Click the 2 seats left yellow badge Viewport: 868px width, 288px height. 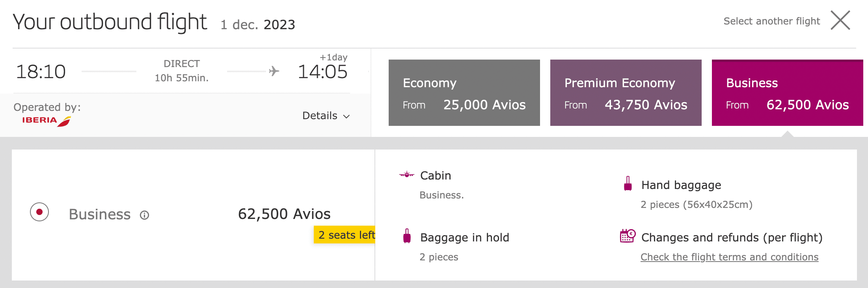345,235
